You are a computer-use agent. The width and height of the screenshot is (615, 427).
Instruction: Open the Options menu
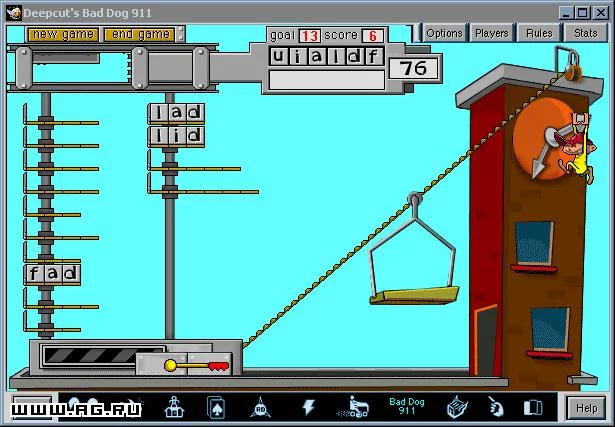(444, 33)
